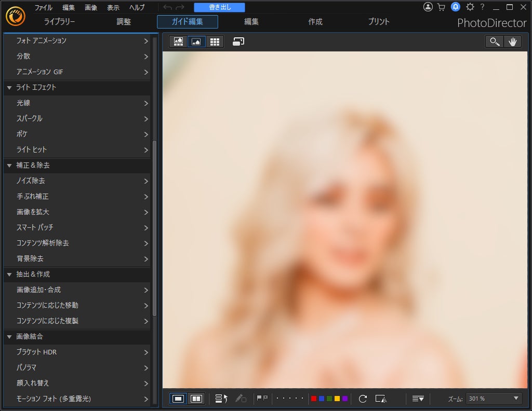Select single image view layout

click(x=178, y=399)
